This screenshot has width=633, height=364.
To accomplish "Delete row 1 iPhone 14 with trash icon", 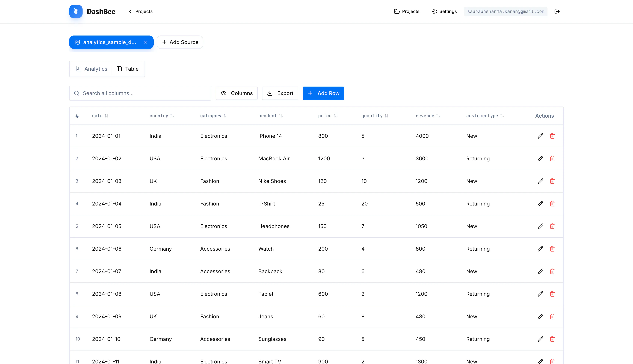I will pos(552,136).
